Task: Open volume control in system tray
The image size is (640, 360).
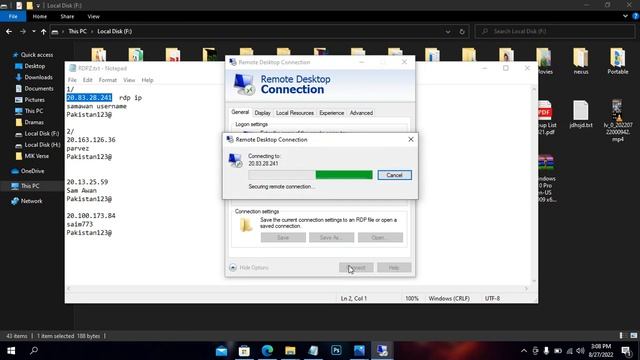Action: (x=580, y=351)
